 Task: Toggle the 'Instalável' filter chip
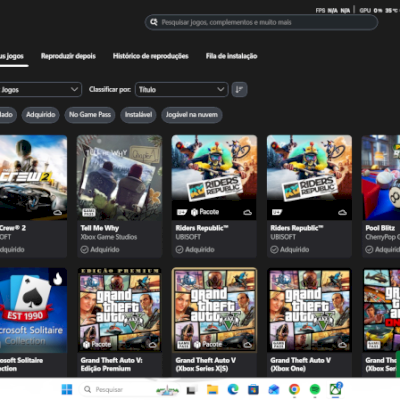click(138, 115)
